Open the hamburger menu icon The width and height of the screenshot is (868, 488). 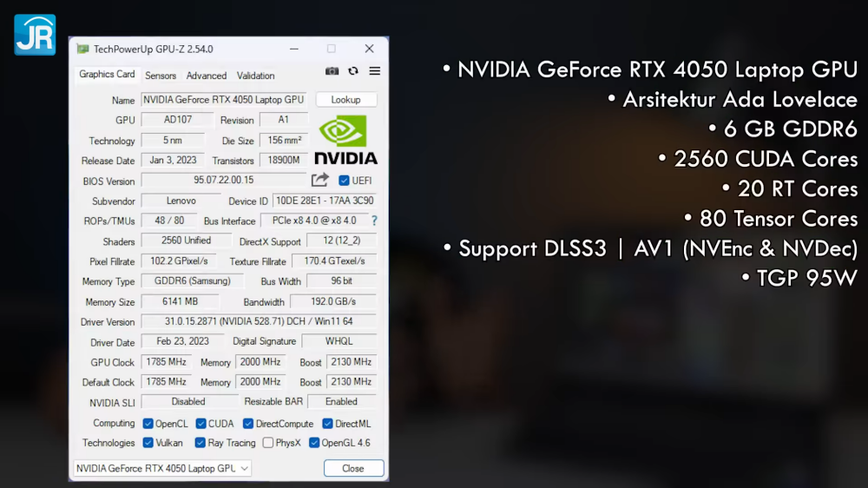coord(375,71)
